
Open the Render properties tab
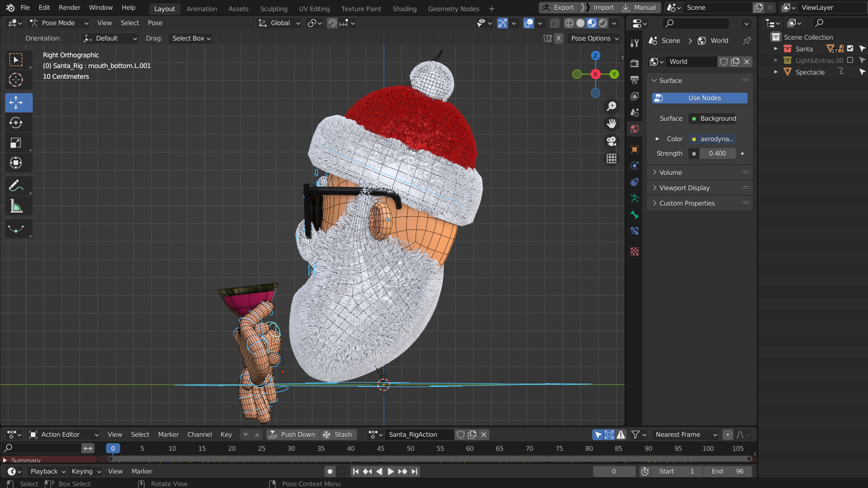(x=634, y=63)
